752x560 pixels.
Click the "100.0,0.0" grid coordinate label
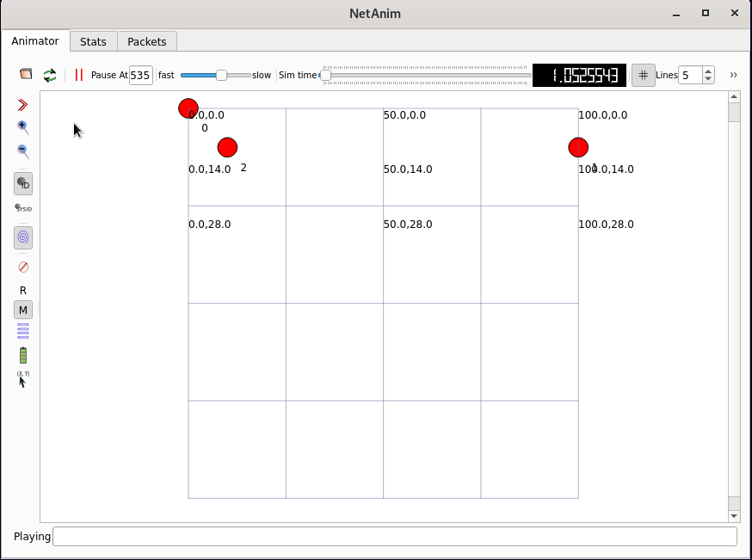603,115
